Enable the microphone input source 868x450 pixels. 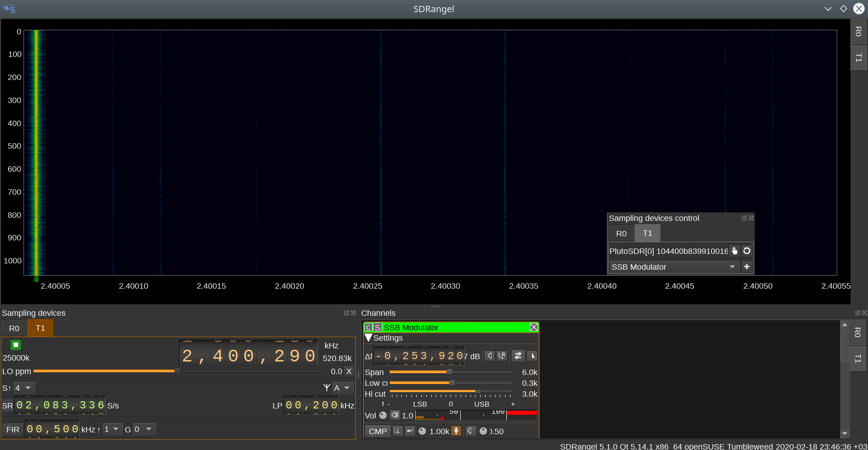[457, 431]
